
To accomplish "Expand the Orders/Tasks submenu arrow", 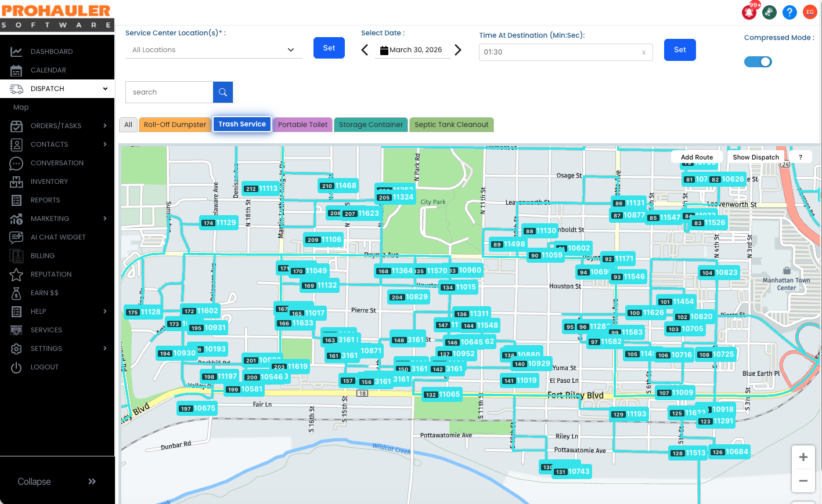I will 105,126.
